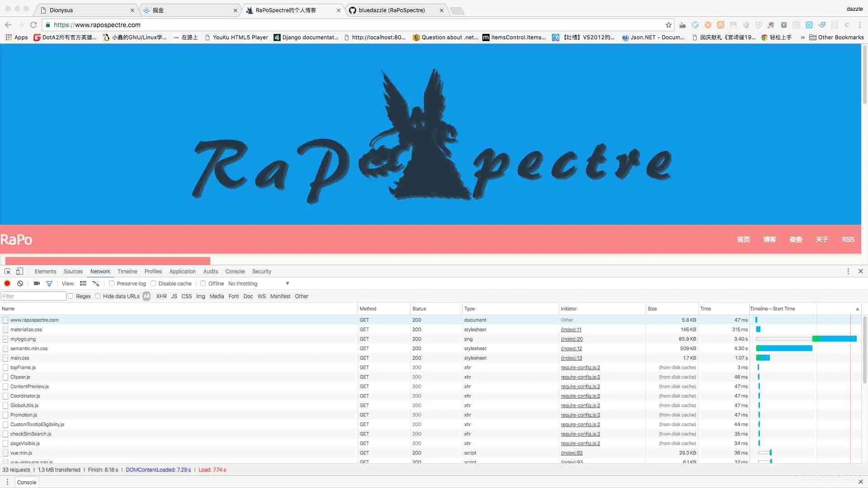
Task: Click the Filter text input field
Action: (34, 296)
